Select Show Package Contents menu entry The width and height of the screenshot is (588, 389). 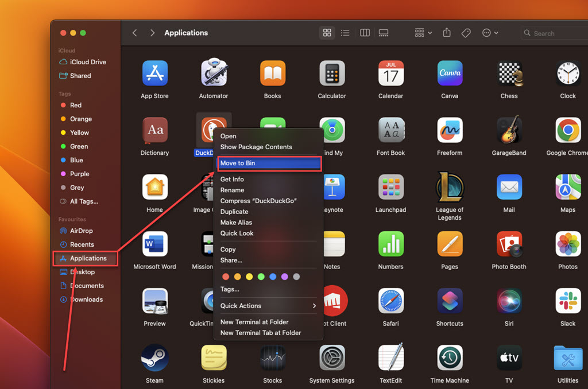(268, 147)
